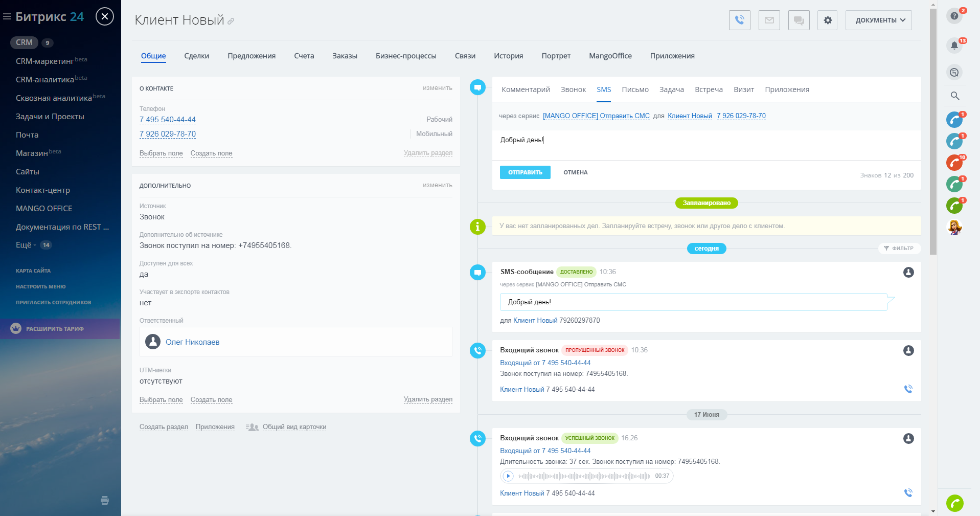
Task: Click the call audio waveform track
Action: pos(584,476)
